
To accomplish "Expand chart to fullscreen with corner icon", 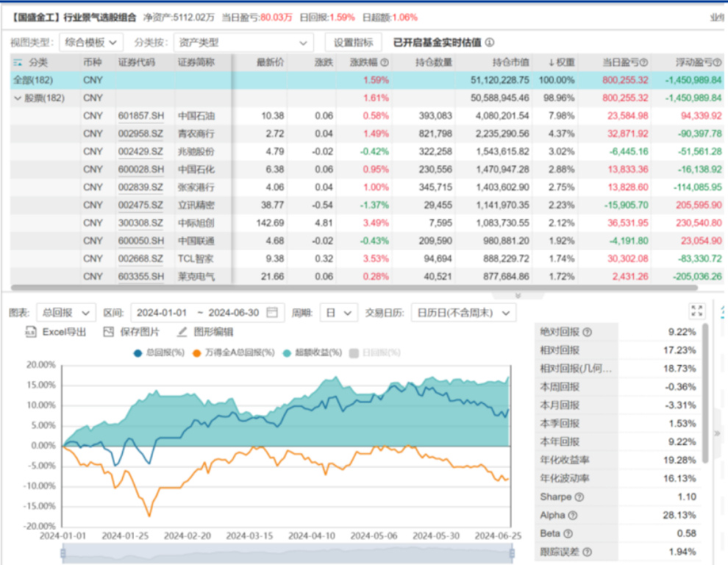I will click(x=697, y=311).
